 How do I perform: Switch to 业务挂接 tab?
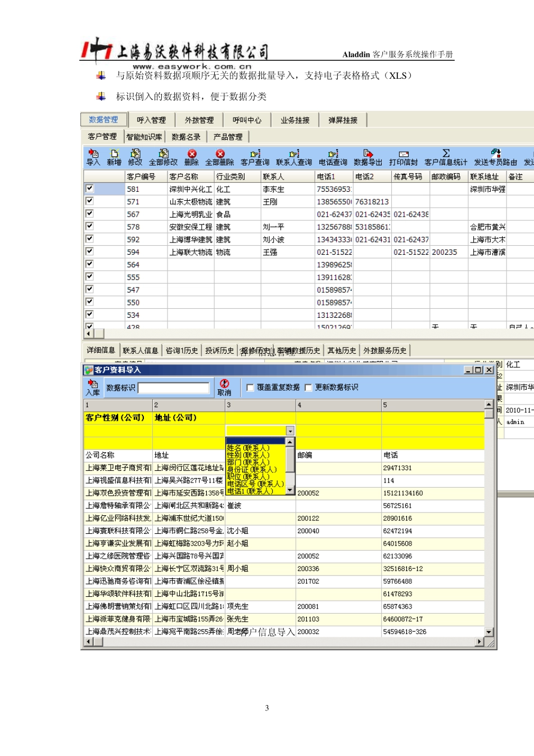click(295, 120)
